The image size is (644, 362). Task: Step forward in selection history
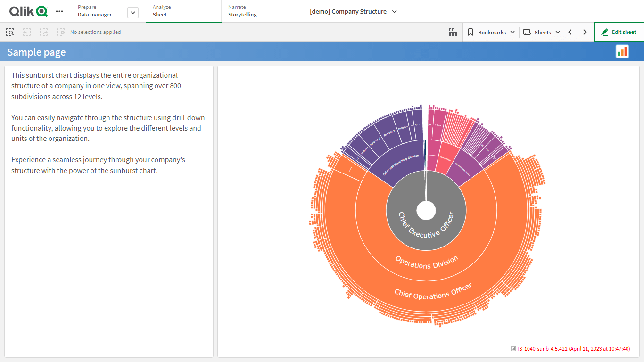click(43, 32)
